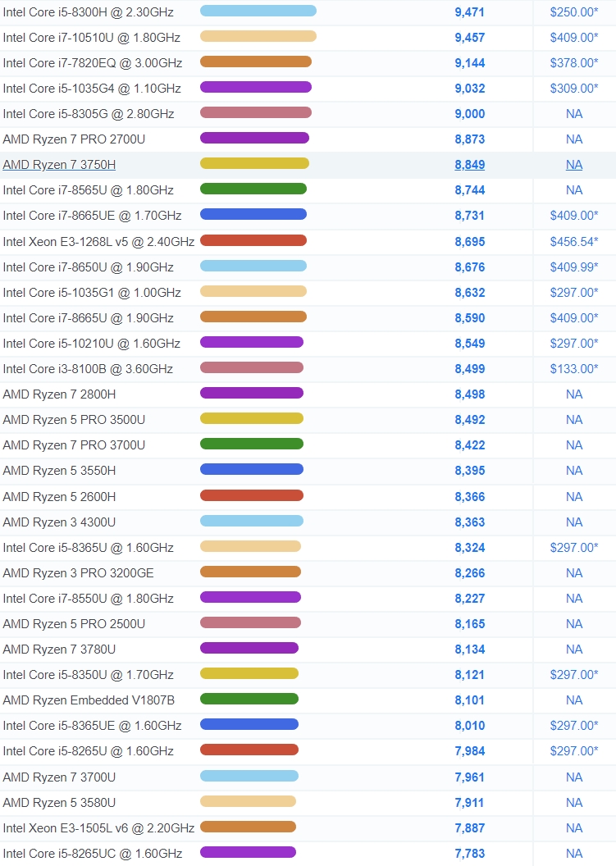Viewport: 616px width, 866px height.
Task: Click the AMD Ryzen 3 PRO 3200GE name
Action: coord(79,573)
